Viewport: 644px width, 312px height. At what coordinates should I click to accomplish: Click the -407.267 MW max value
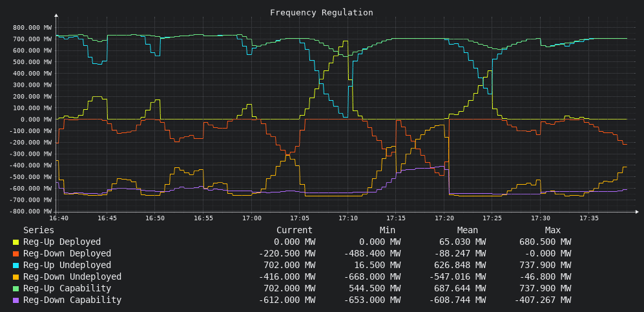click(x=543, y=300)
